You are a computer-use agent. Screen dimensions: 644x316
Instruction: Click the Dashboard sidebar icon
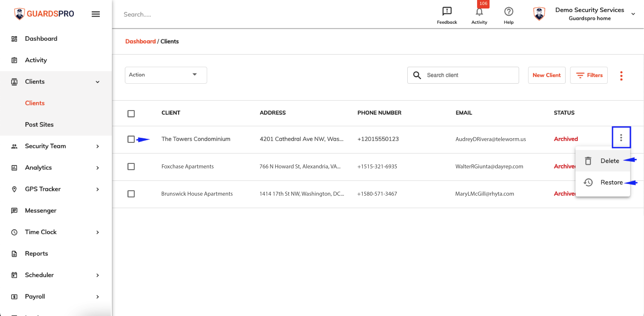pyautogui.click(x=14, y=39)
